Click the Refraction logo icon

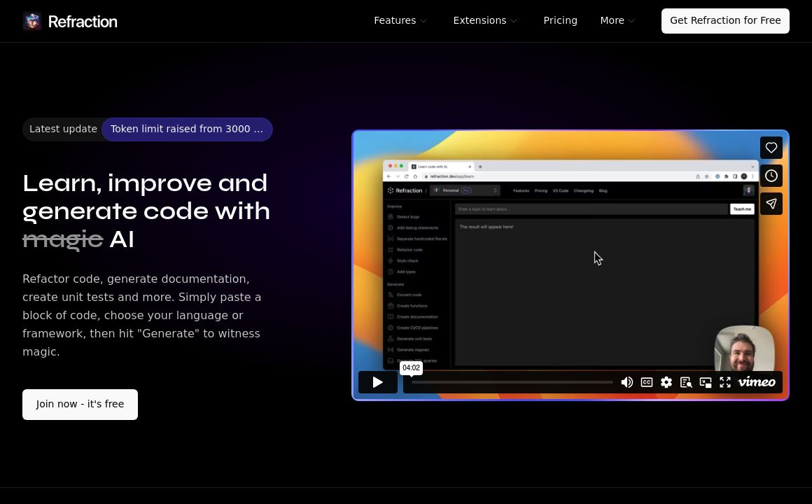tap(32, 21)
